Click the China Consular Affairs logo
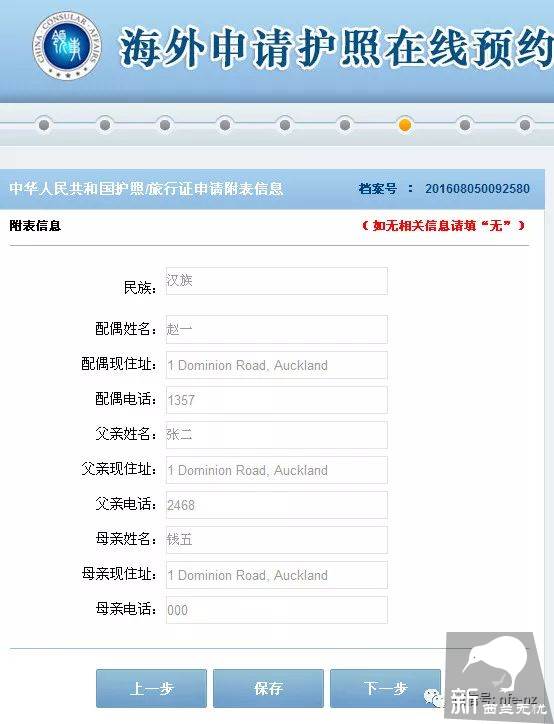 [67, 45]
